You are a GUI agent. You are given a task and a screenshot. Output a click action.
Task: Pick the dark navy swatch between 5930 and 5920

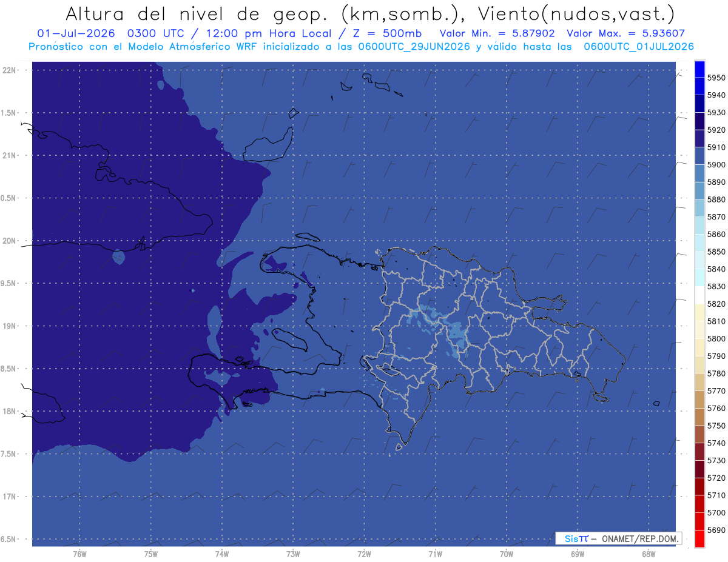699,121
